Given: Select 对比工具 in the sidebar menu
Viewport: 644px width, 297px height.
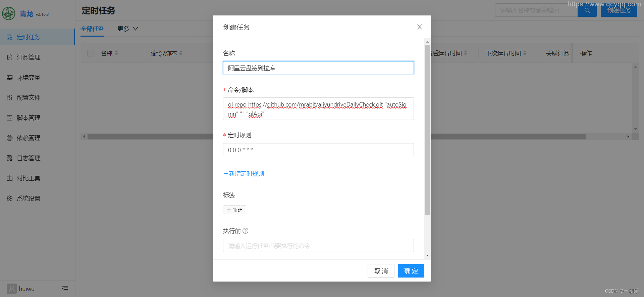Looking at the screenshot, I should click(x=29, y=178).
